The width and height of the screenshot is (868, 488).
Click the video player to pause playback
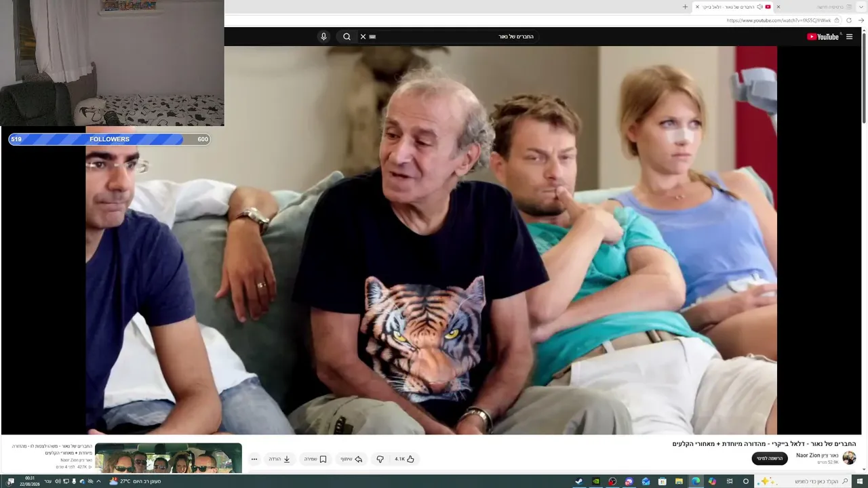pos(431,240)
